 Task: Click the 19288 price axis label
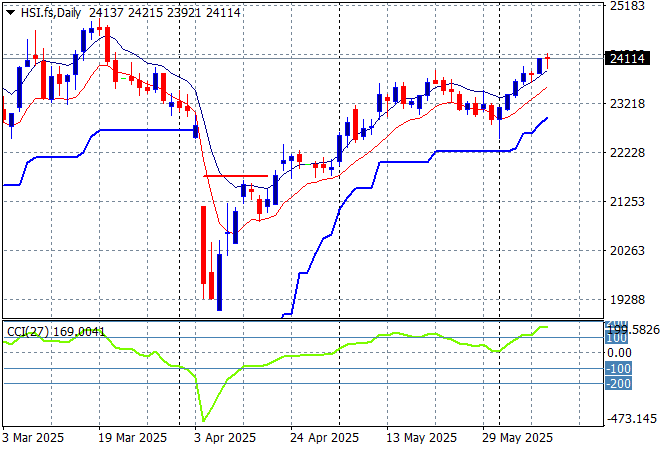627,300
